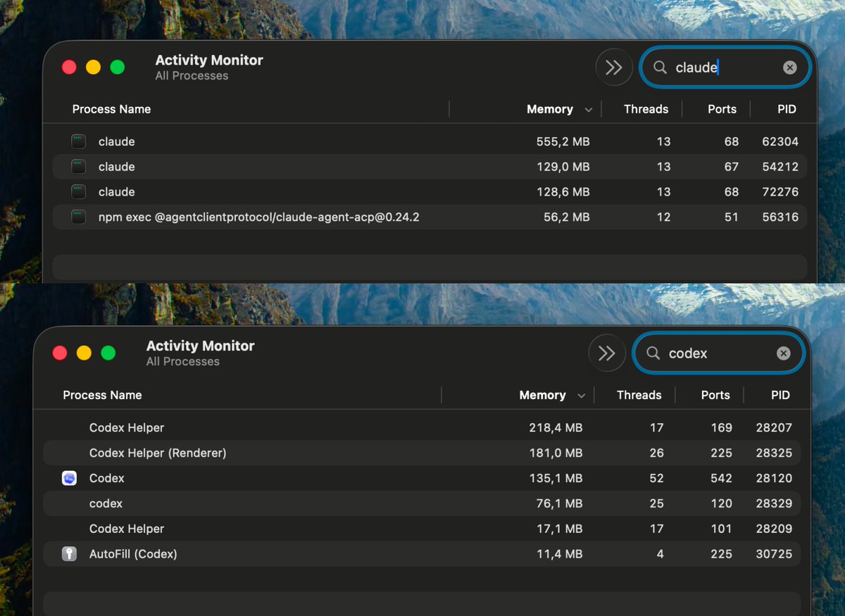The width and height of the screenshot is (845, 616).
Task: Click the 555,2 MB memory value
Action: pyautogui.click(x=563, y=142)
